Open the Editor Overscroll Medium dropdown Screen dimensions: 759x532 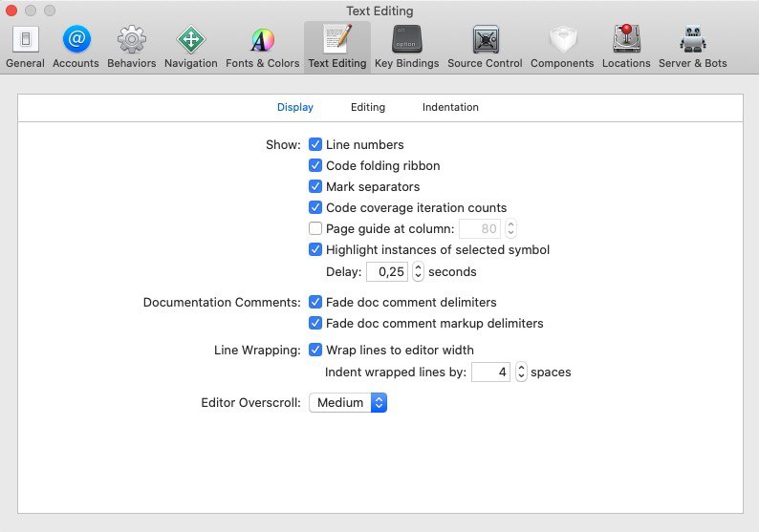click(x=348, y=402)
